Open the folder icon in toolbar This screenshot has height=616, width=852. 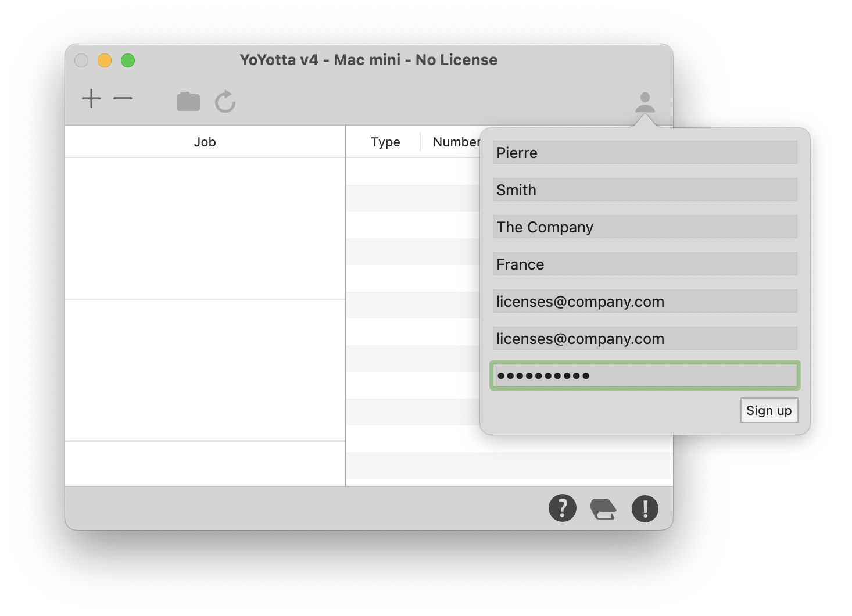188,102
